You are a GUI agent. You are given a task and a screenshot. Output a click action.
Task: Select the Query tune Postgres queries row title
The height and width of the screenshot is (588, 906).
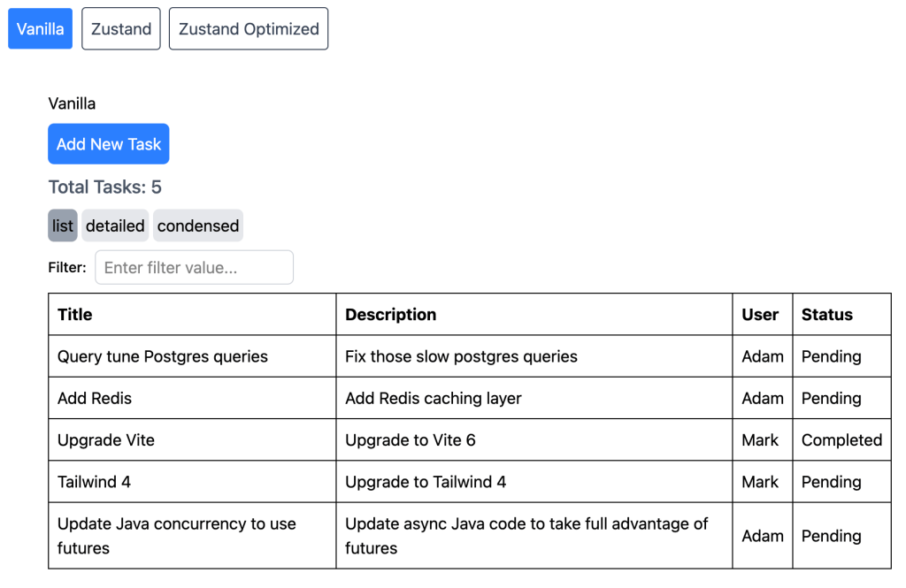tap(163, 356)
